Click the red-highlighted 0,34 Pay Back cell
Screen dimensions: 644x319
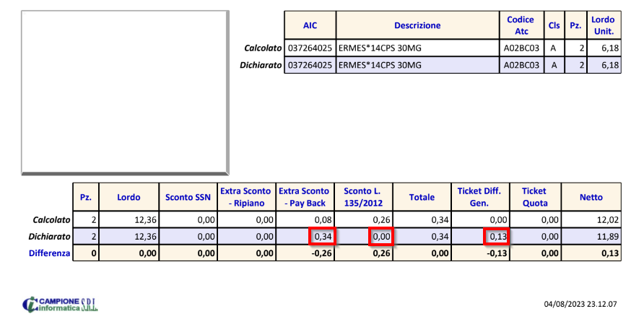[321, 236]
